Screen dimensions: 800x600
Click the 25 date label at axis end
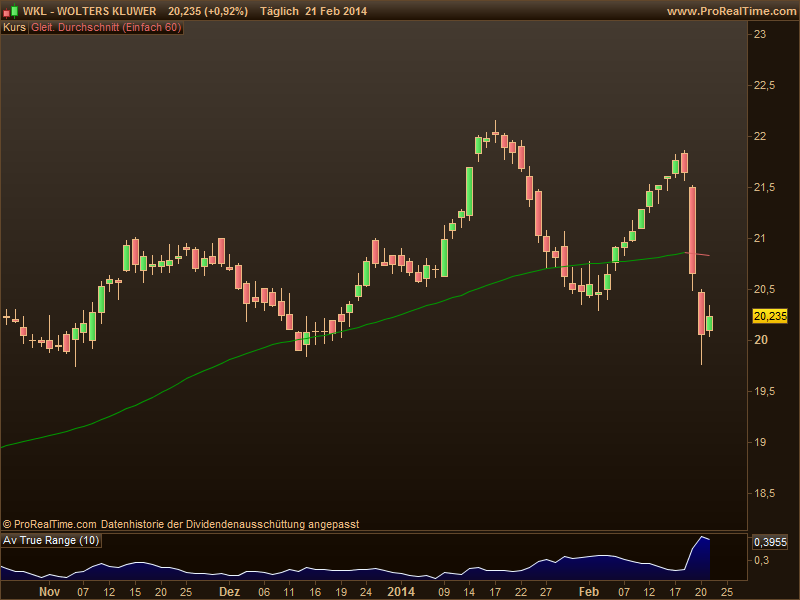(x=727, y=592)
